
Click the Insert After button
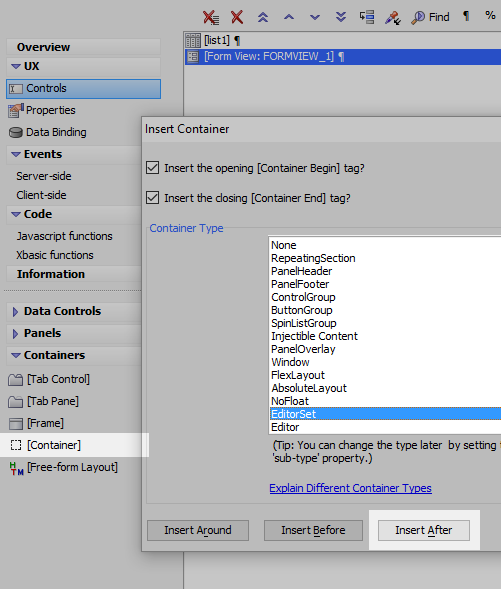coord(424,530)
